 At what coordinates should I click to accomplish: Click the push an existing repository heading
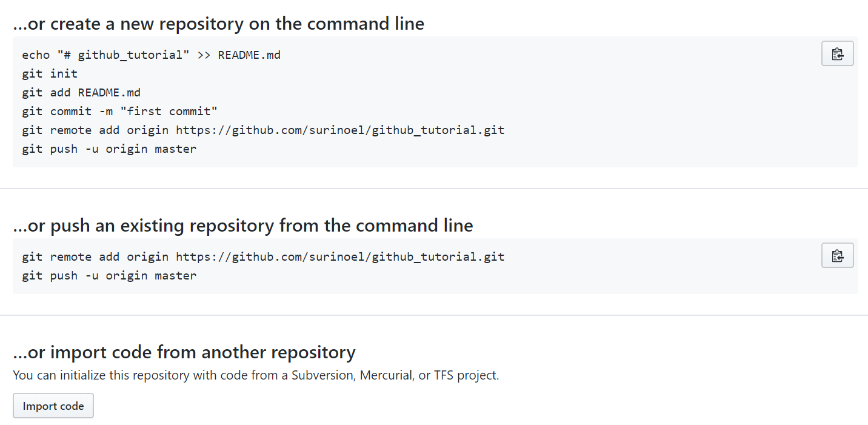(x=242, y=226)
